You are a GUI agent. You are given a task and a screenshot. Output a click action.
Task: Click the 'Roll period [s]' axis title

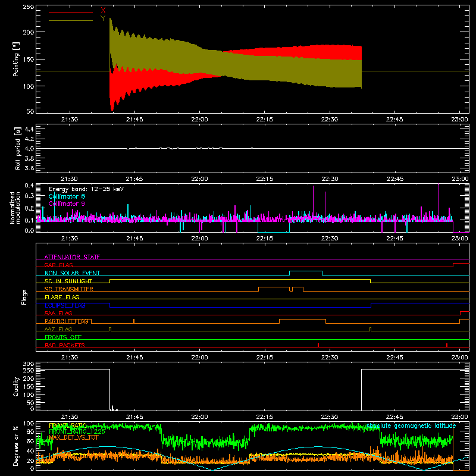click(18, 148)
